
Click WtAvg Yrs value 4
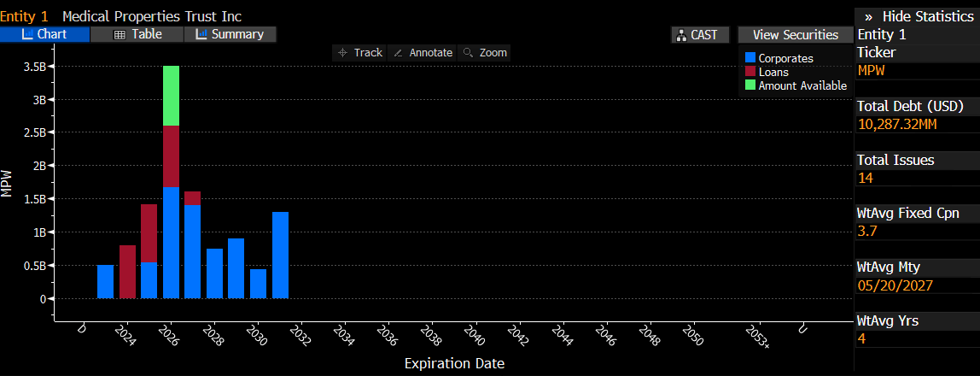tap(862, 339)
